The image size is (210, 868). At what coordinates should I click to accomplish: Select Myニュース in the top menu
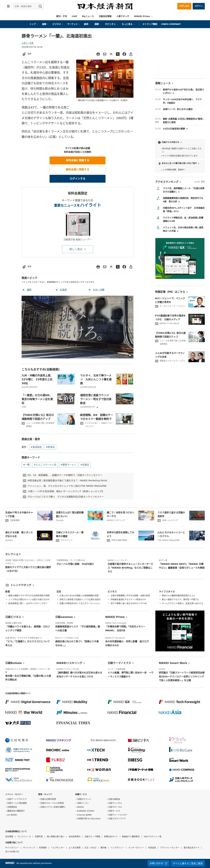coord(88,16)
